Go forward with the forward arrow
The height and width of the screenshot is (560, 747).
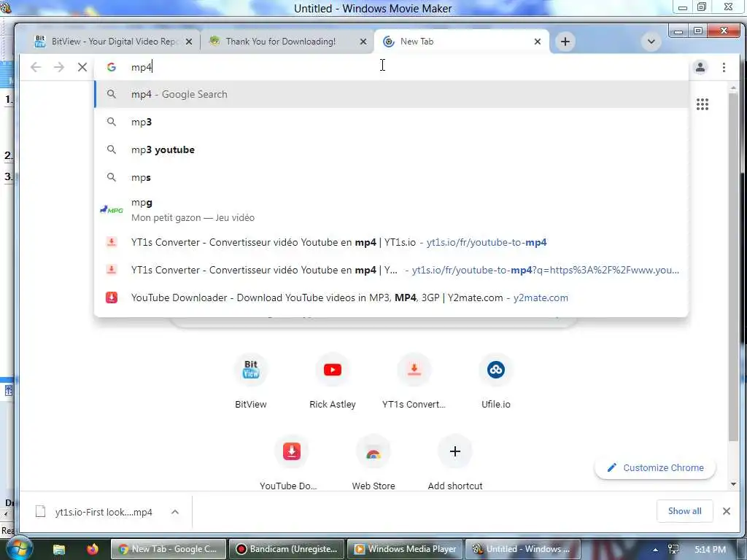pos(59,67)
